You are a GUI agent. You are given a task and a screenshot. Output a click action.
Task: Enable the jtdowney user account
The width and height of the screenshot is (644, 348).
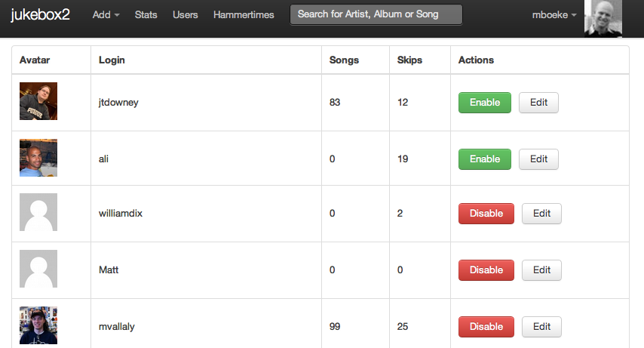click(x=485, y=103)
